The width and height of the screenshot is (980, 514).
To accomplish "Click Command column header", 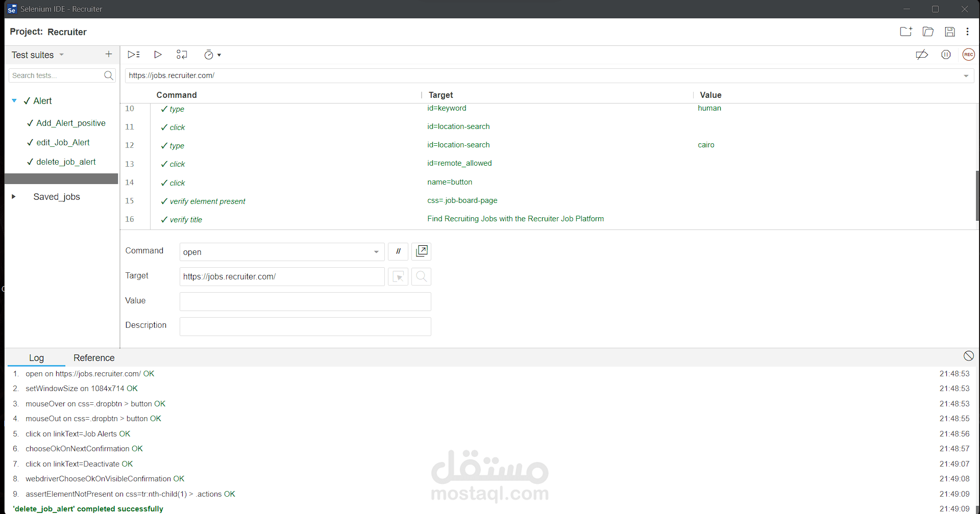I will coord(177,95).
